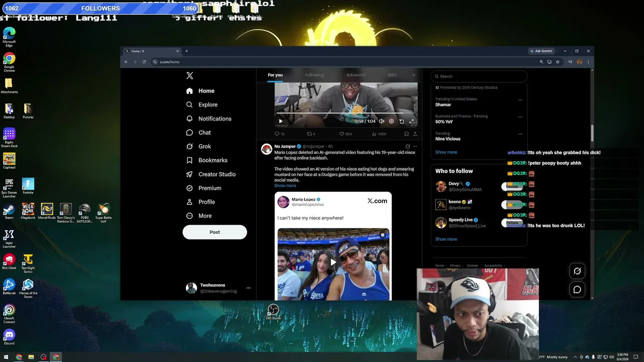Play the embedded Mario Lopez video
Image resolution: width=644 pixels, height=362 pixels.
coord(333,262)
